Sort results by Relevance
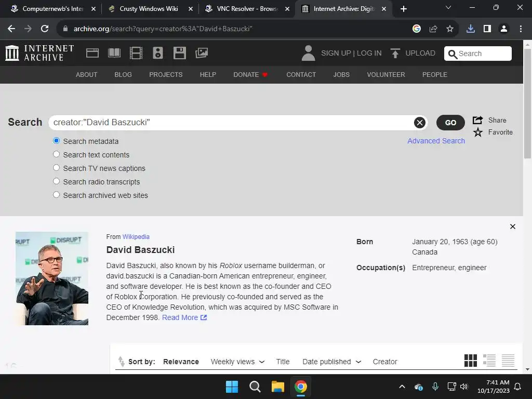 click(x=181, y=362)
